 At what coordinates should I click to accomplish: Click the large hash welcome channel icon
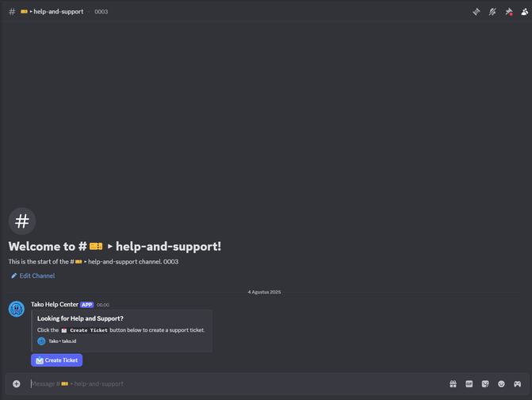pos(22,221)
